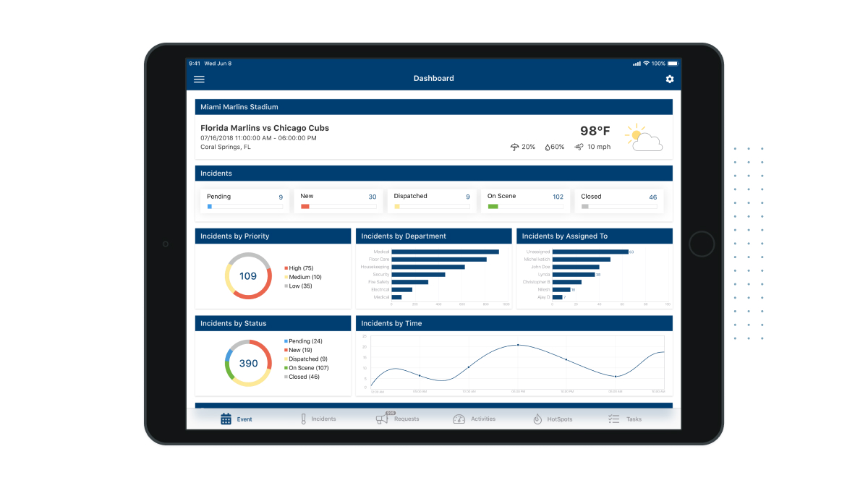This screenshot has width=868, height=488.
Task: Click the Event calendar icon
Action: coord(226,418)
